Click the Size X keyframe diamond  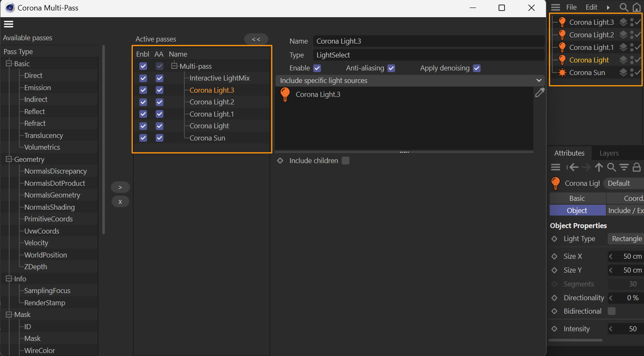[554, 256]
